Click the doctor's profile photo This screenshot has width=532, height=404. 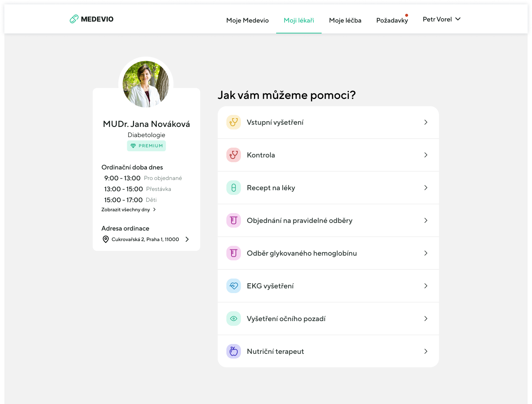146,84
